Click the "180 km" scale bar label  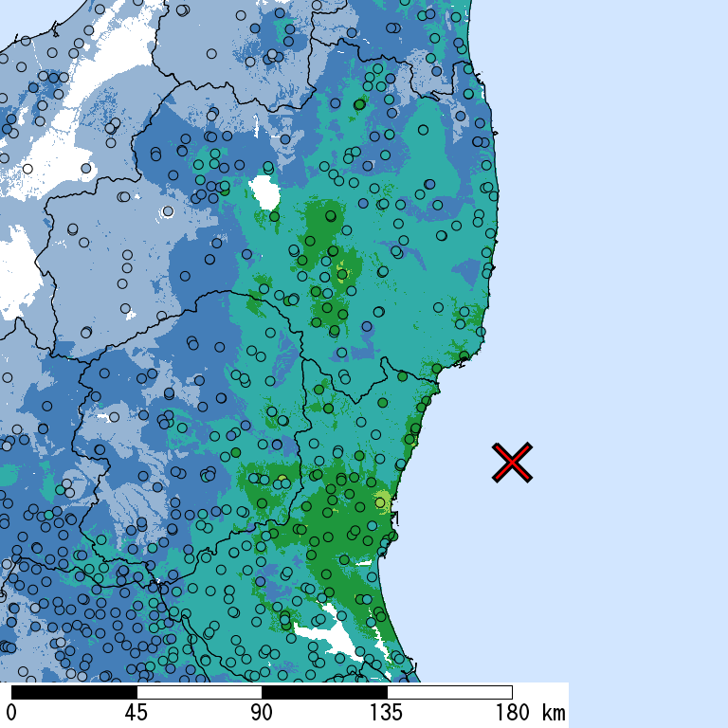(531, 713)
